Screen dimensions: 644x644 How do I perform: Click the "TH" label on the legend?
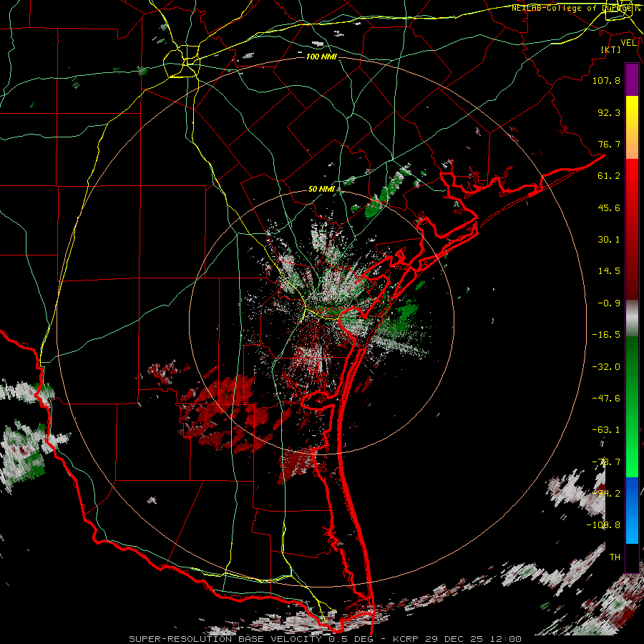point(615,557)
